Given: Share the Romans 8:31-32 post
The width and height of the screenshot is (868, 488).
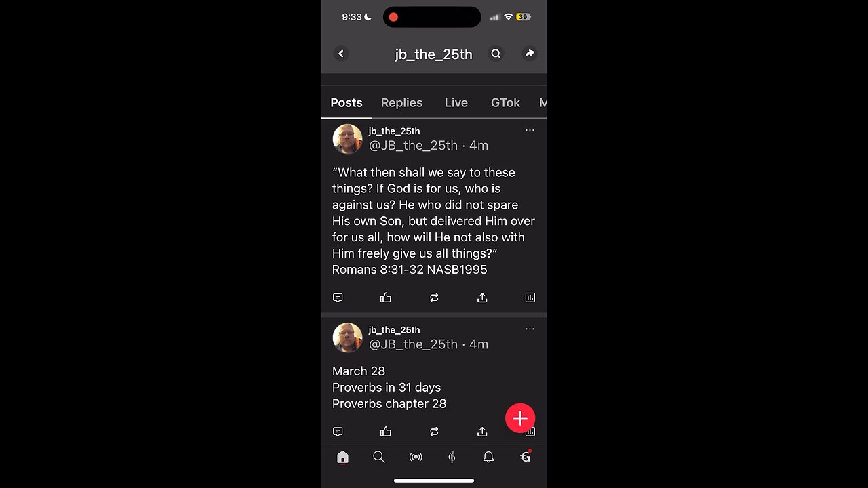Looking at the screenshot, I should point(482,298).
